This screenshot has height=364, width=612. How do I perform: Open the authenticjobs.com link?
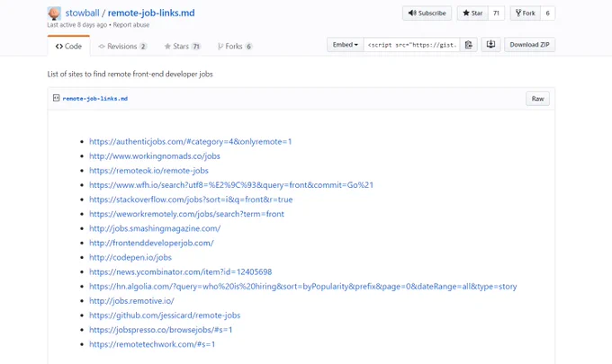pyautogui.click(x=191, y=142)
